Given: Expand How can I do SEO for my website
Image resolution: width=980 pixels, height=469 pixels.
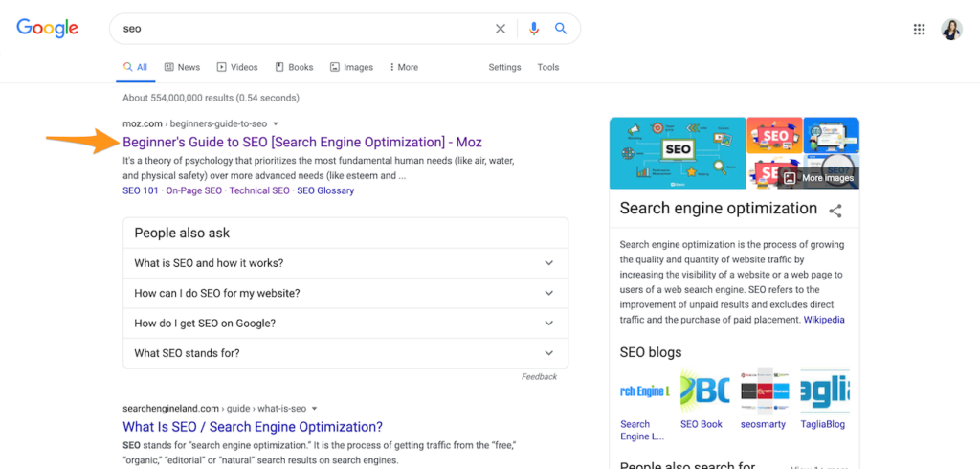Looking at the screenshot, I should point(345,293).
